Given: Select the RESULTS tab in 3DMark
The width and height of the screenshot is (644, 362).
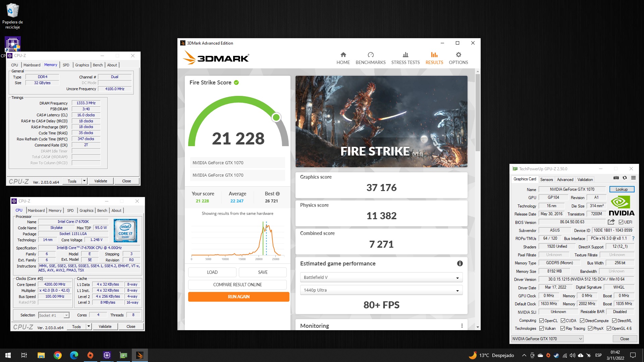Looking at the screenshot, I should pyautogui.click(x=434, y=58).
